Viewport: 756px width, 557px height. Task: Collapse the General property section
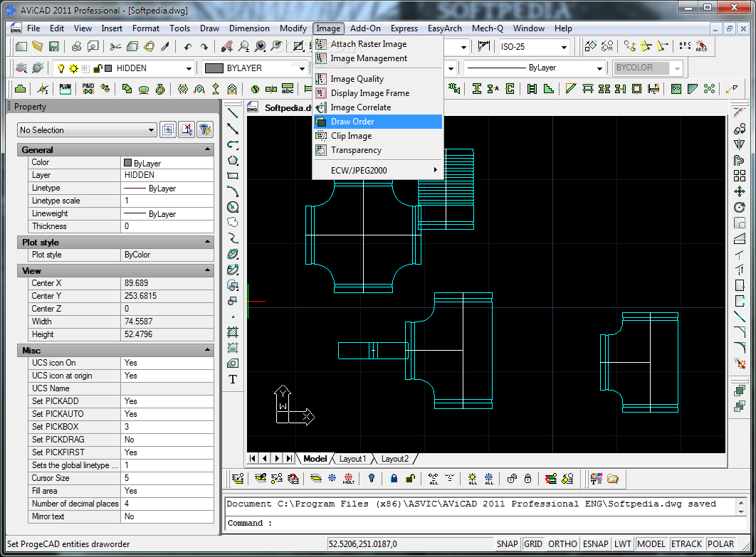(x=207, y=149)
